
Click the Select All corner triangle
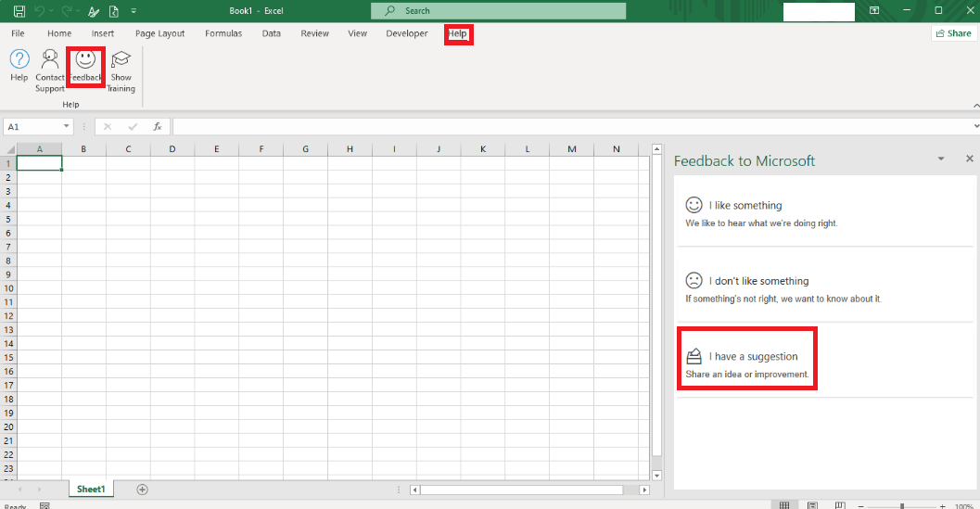(x=8, y=149)
